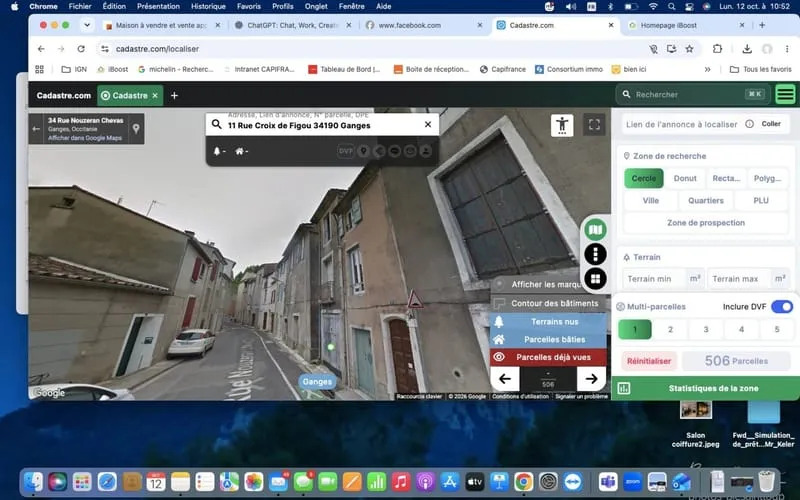Open the green map view button

point(595,230)
